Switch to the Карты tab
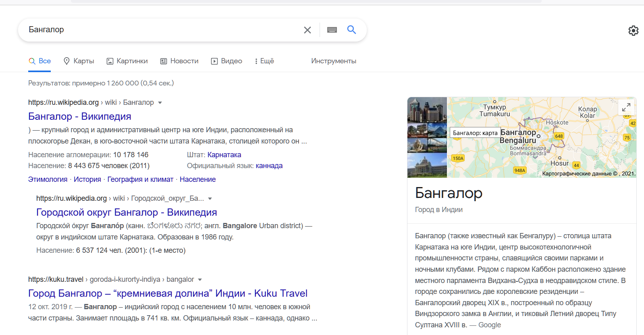The image size is (644, 335). pos(79,61)
